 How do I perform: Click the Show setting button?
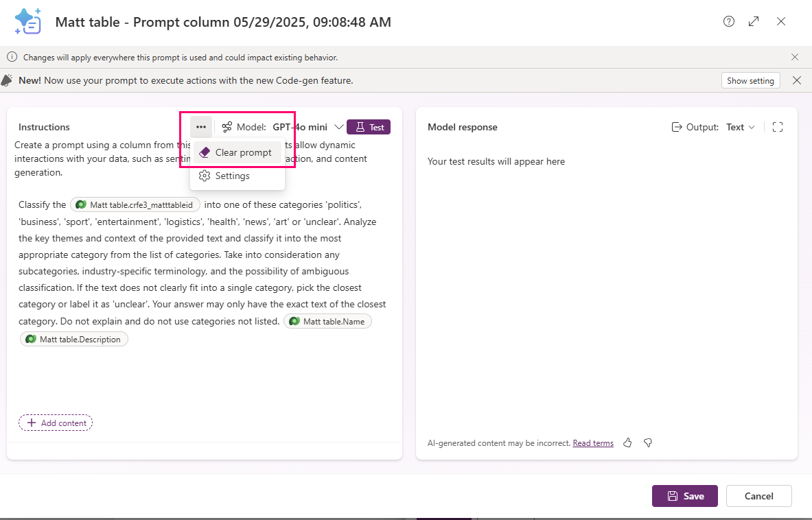click(750, 80)
